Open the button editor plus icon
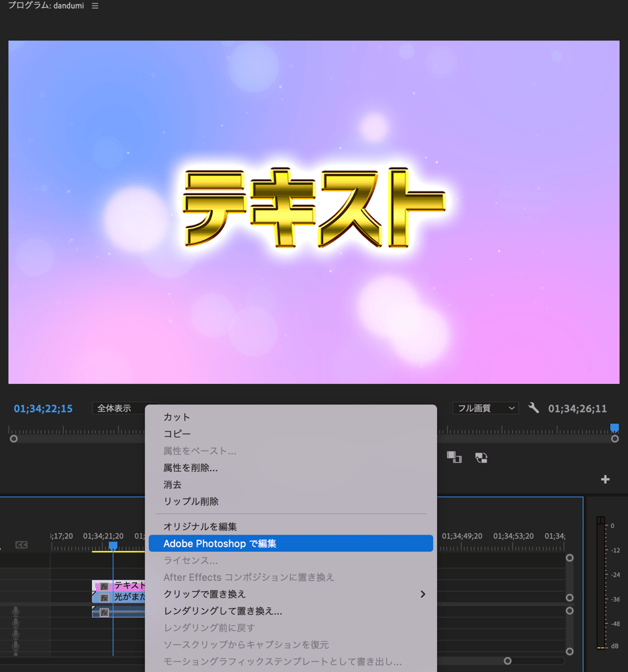This screenshot has width=628, height=672. (x=605, y=479)
